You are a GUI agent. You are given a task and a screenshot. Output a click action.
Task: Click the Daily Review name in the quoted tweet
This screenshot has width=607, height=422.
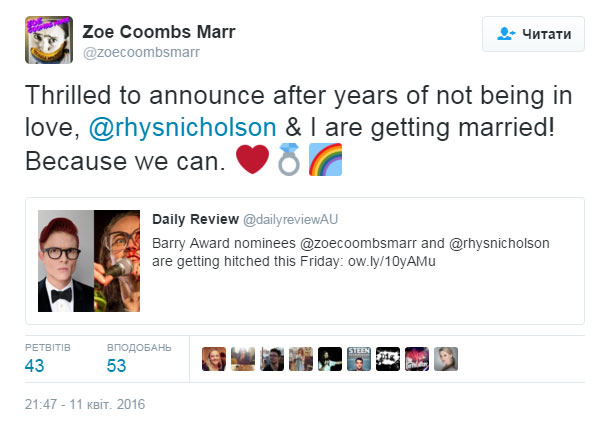[x=194, y=219]
